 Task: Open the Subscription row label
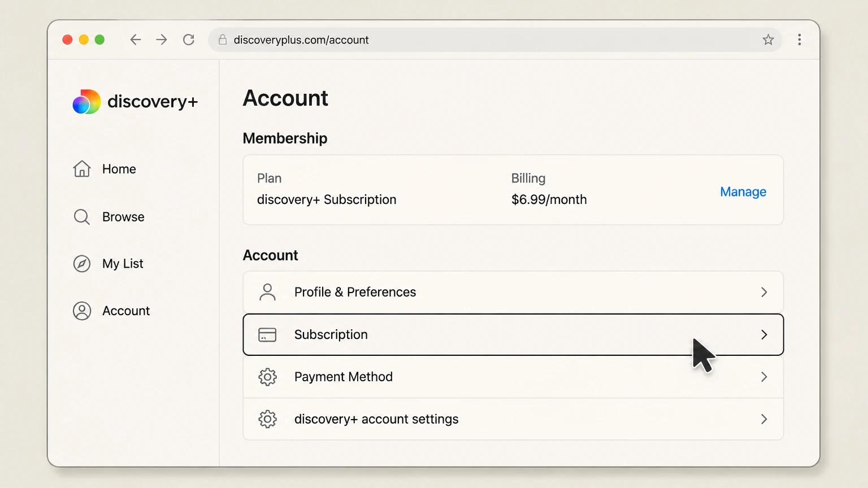(331, 335)
